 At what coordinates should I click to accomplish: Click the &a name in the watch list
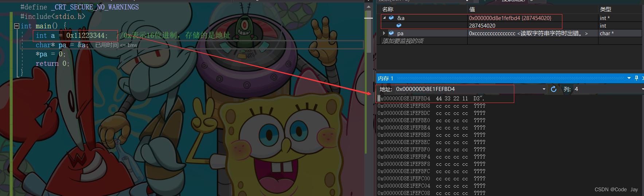pos(401,18)
